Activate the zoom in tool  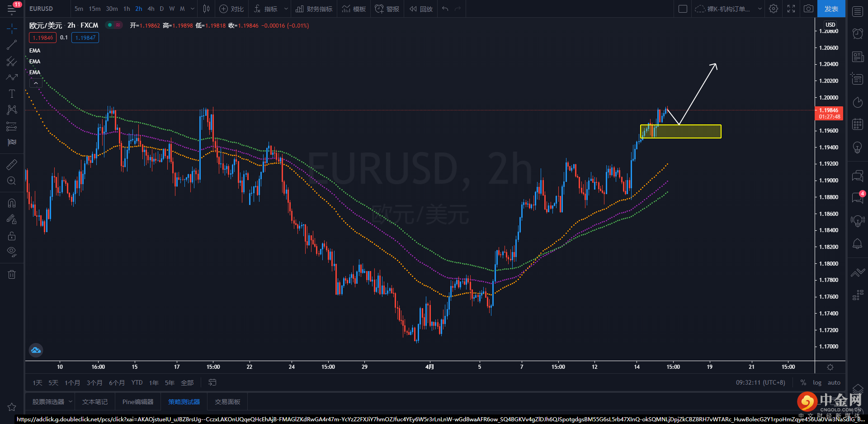[x=12, y=181]
